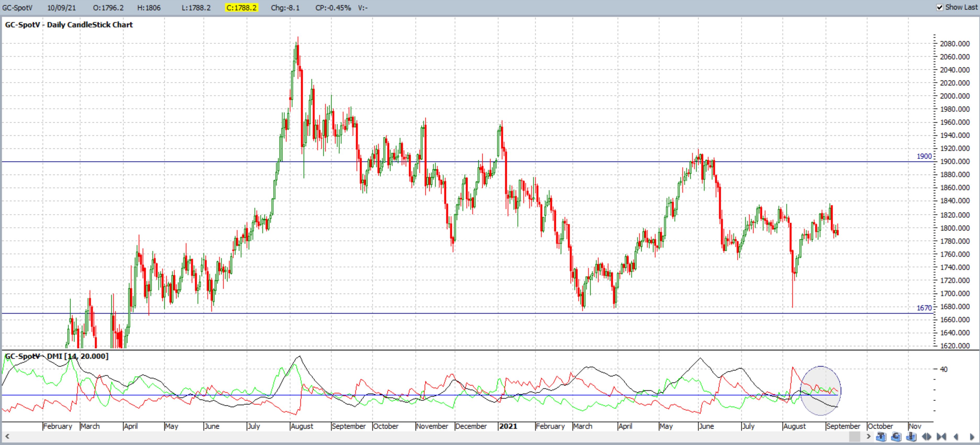This screenshot has height=445, width=980.
Task: Click the 1670 horizontal line label
Action: (x=924, y=308)
